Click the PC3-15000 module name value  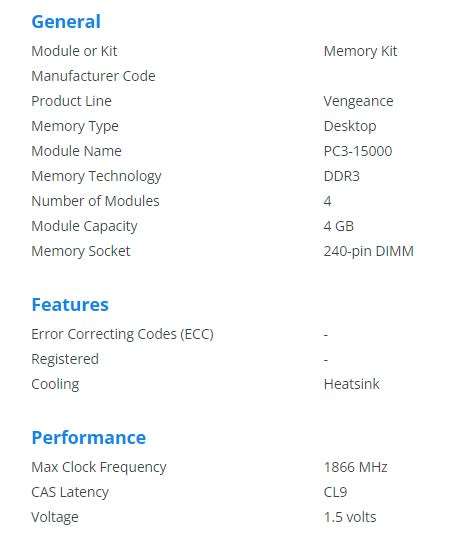tap(358, 151)
